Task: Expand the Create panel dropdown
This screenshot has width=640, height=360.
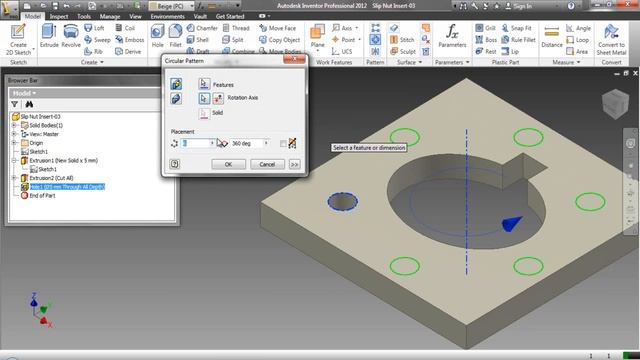Action: (92, 62)
